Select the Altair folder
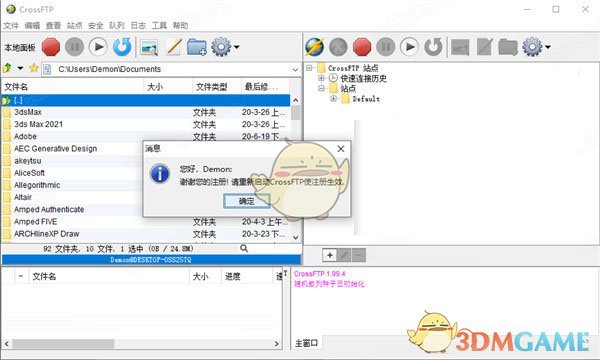Screen dimensions: 600x360 (x=72, y=197)
